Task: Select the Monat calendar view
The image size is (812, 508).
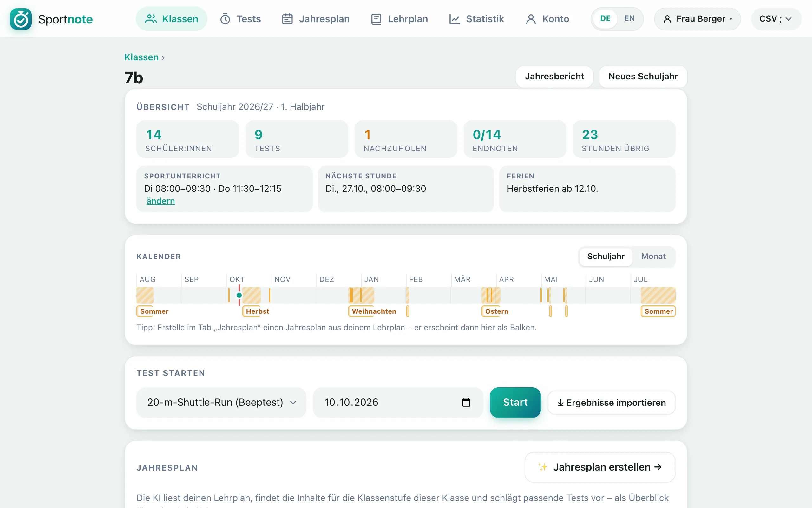Action: pos(653,256)
